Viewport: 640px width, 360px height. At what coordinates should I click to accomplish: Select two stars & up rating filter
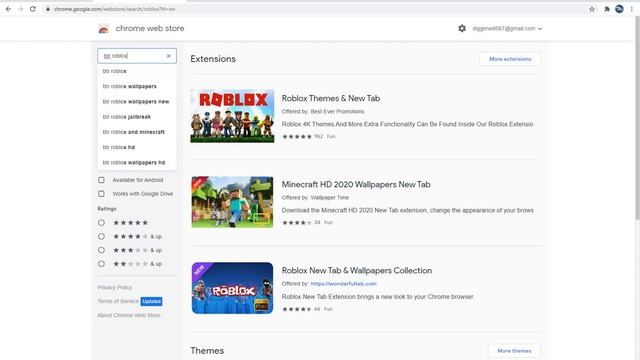pyautogui.click(x=101, y=264)
